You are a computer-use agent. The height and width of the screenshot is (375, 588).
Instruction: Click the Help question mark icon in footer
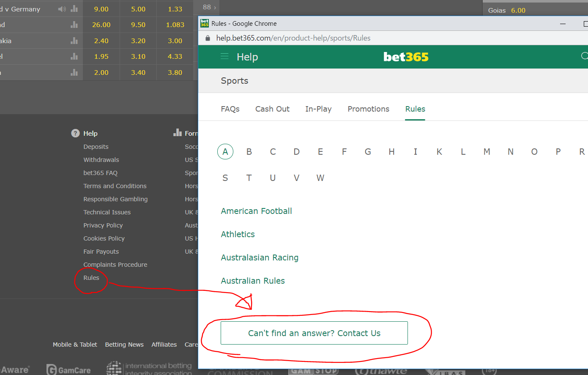75,133
